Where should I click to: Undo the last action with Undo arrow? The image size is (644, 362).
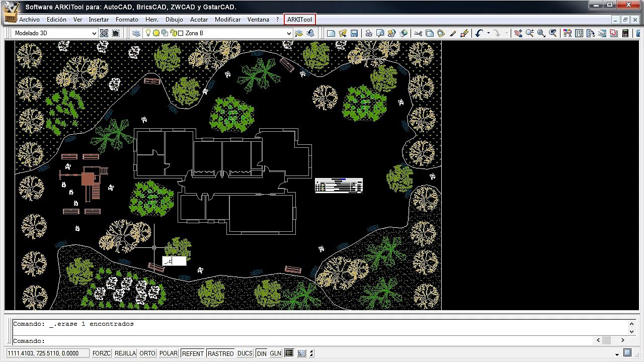click(x=479, y=33)
